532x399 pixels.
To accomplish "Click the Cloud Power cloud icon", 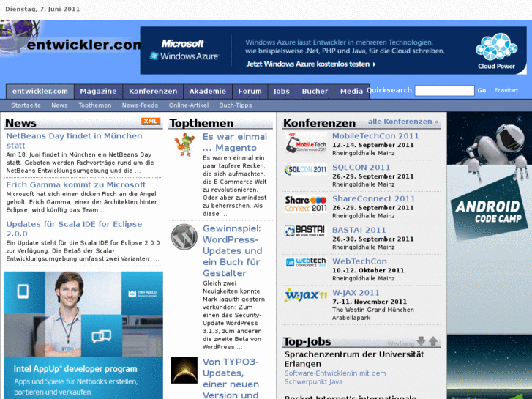I will 496,47.
